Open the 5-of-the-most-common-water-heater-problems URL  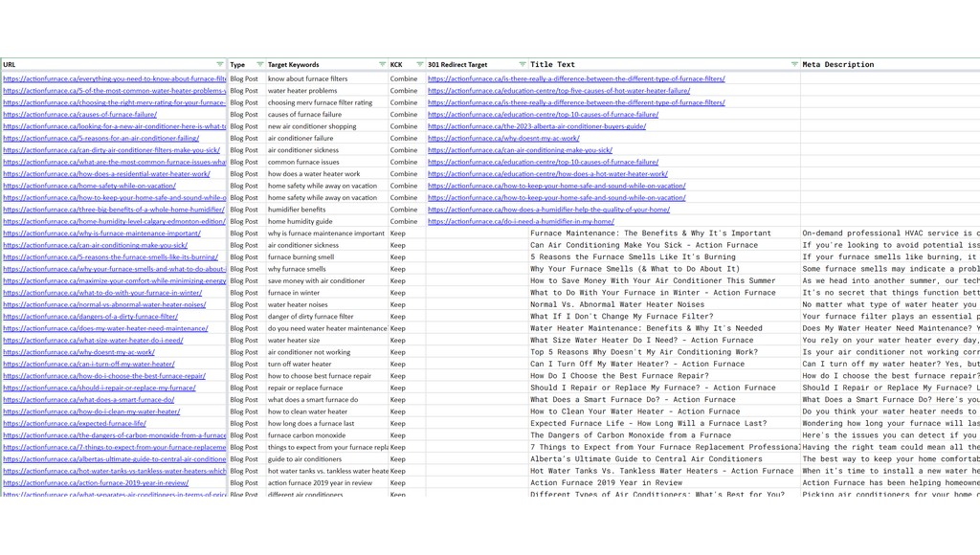(x=115, y=91)
